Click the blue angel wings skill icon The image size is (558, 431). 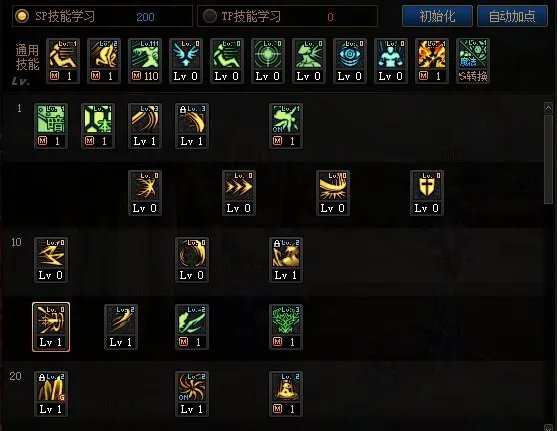click(186, 61)
